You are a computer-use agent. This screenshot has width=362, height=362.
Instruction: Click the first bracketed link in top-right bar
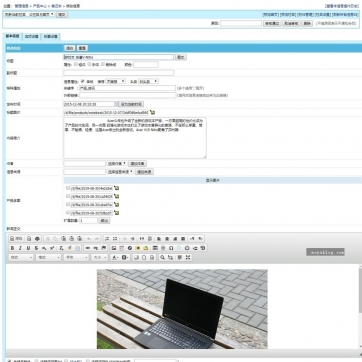pos(271,15)
